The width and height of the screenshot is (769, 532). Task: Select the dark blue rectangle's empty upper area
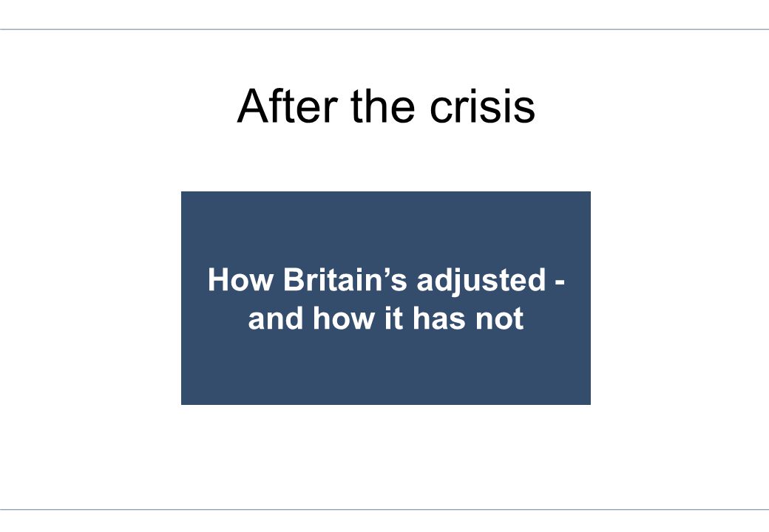click(x=386, y=225)
